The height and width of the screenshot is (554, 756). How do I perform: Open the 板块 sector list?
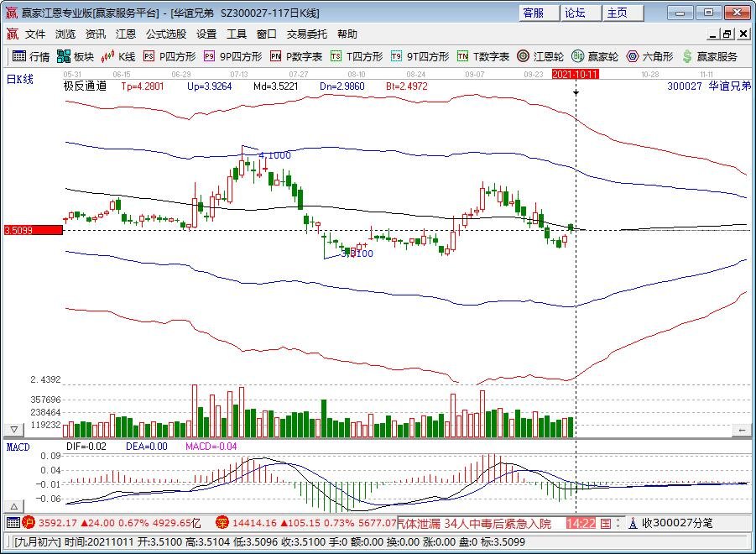click(76, 57)
